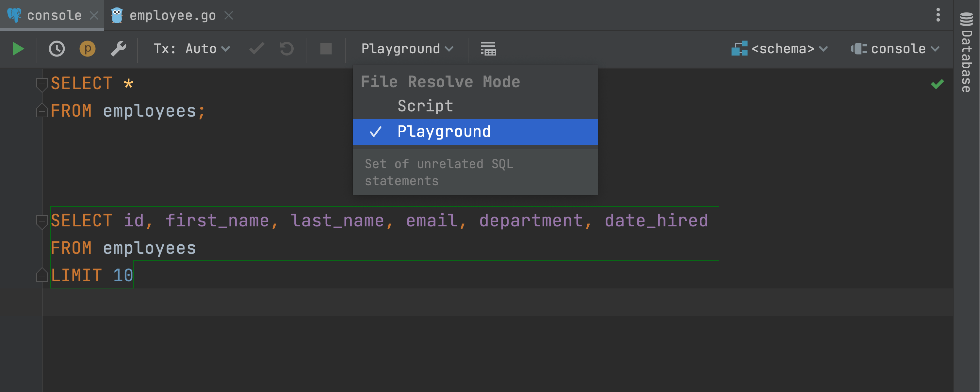The height and width of the screenshot is (392, 980).
Task: Open the console session dropdown
Action: click(x=895, y=49)
